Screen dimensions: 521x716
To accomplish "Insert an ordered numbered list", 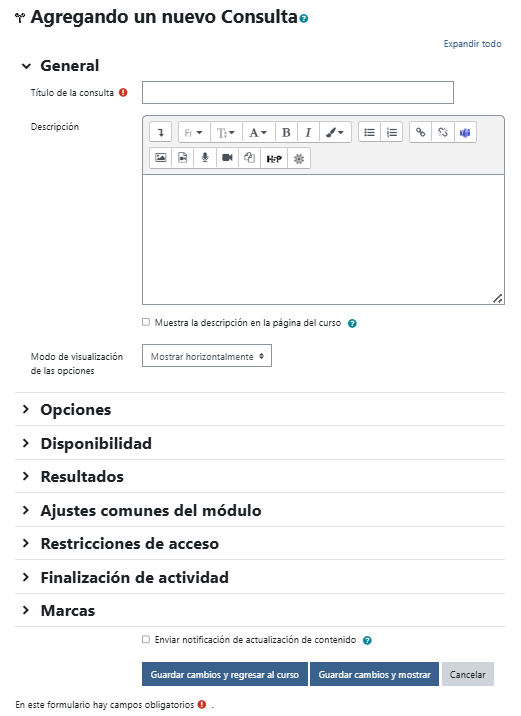I will (391, 132).
